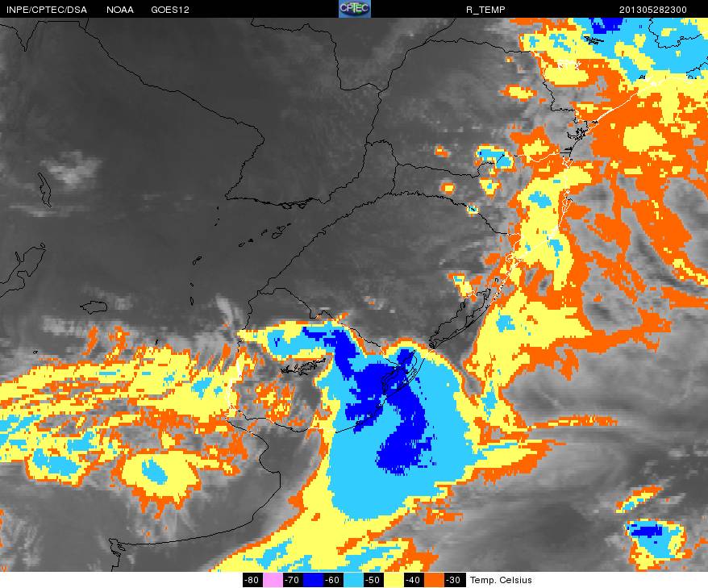
Task: Click the orange -40 to -30 legend swatch
Action: coord(434,580)
